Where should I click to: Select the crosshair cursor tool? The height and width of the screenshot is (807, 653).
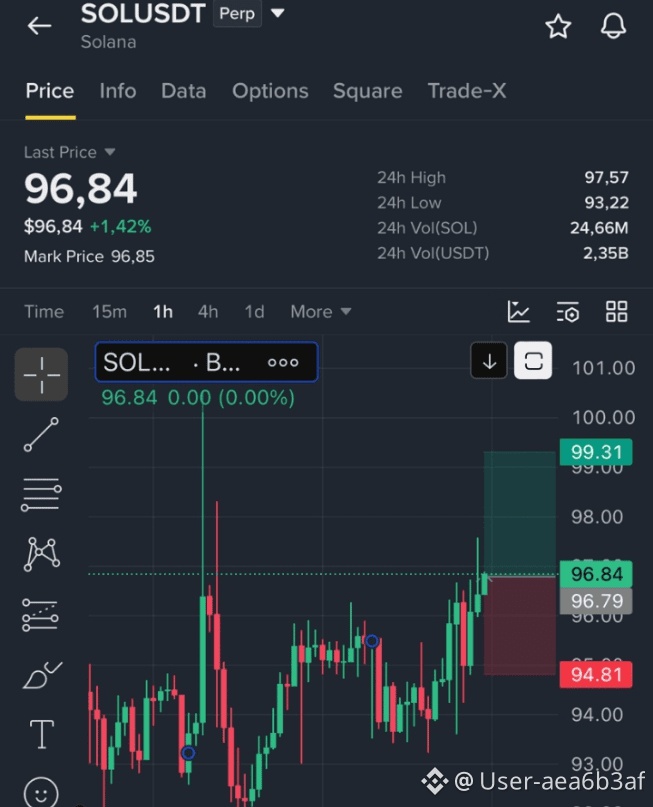coord(41,374)
